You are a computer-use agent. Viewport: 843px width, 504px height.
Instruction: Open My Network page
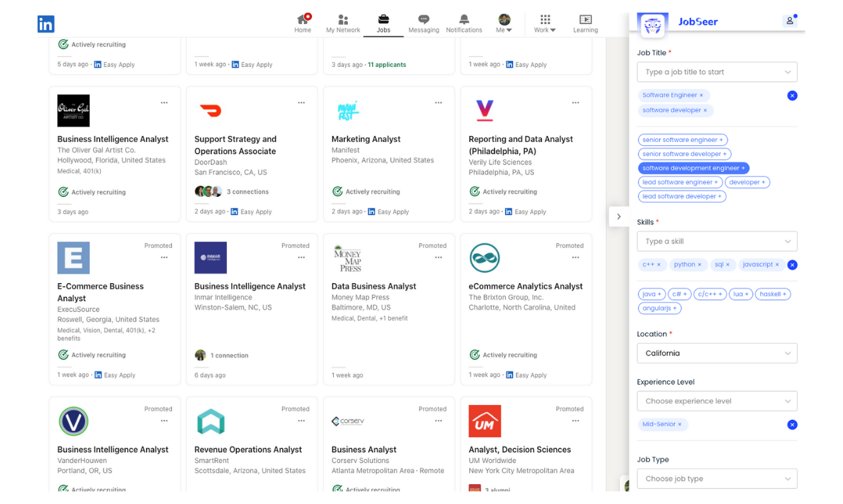point(343,23)
